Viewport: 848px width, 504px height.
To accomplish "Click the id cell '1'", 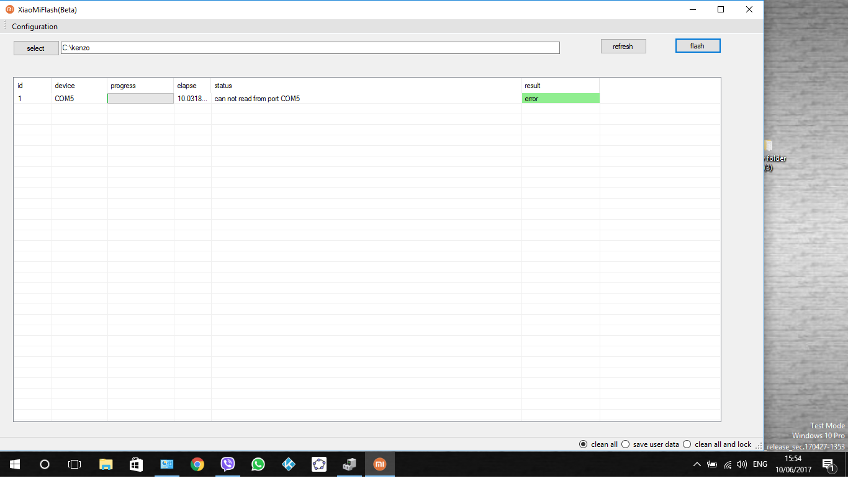I will coord(20,99).
